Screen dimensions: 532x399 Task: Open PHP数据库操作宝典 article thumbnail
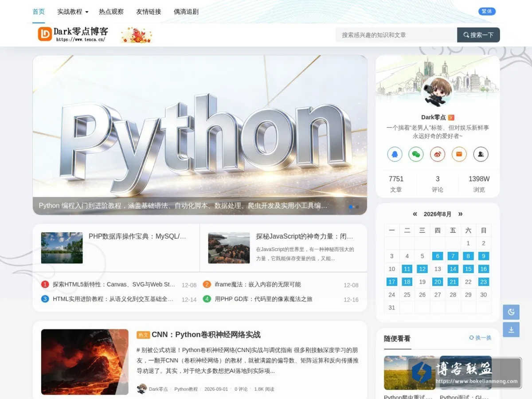coord(62,248)
